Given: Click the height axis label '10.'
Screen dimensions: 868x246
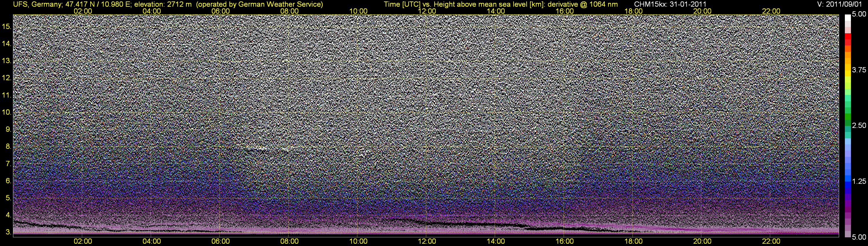Looking at the screenshot, I should pos(7,113).
